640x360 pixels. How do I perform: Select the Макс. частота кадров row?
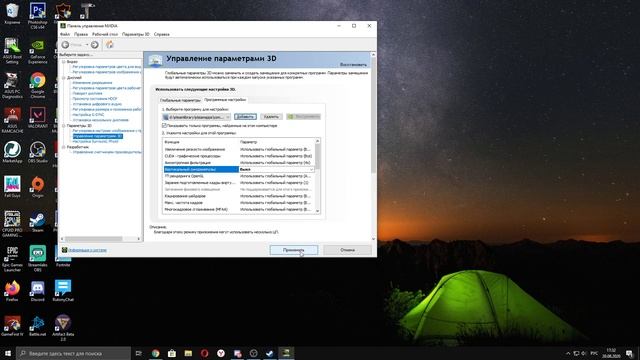[x=238, y=203]
